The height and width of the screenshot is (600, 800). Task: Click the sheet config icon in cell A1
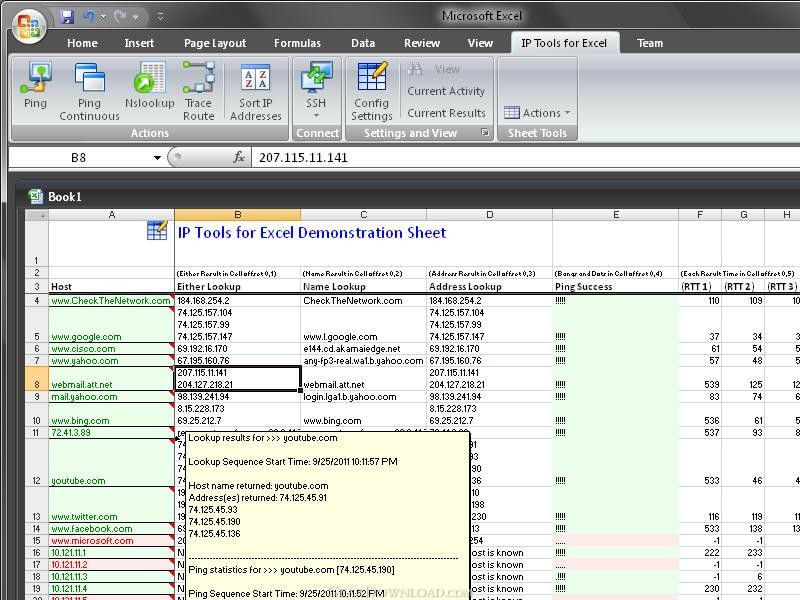157,230
